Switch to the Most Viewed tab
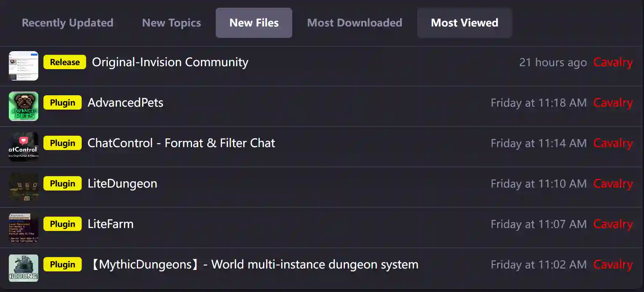 click(464, 23)
